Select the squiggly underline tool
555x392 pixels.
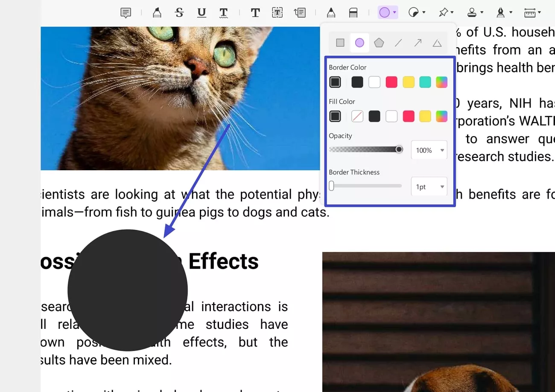[223, 13]
